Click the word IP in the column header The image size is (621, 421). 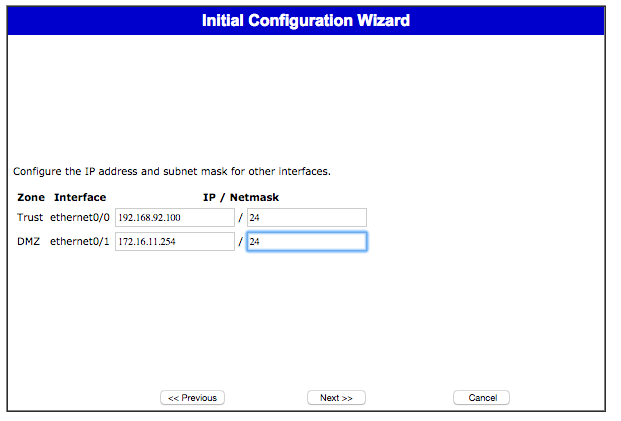(x=209, y=197)
